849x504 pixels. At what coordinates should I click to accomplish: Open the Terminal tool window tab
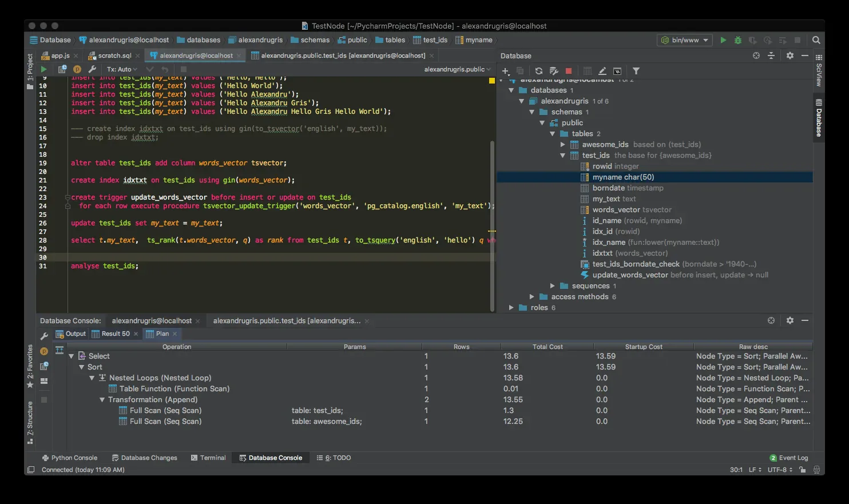[x=208, y=458]
